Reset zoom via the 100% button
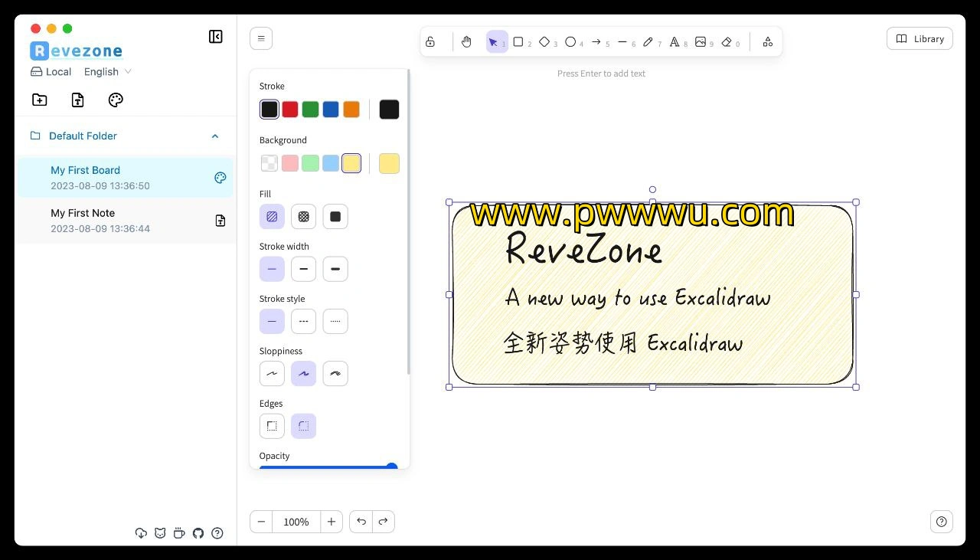980x560 pixels. click(296, 522)
